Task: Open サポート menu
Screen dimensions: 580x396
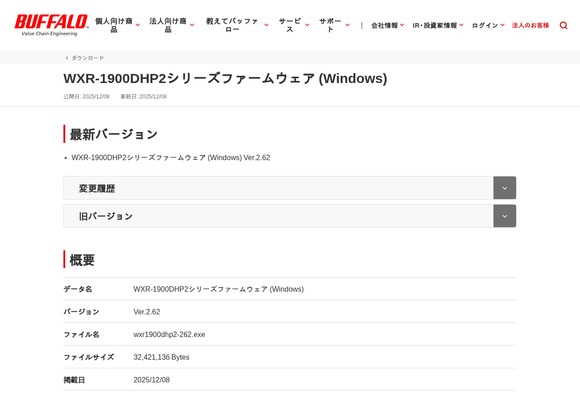Action: pyautogui.click(x=334, y=25)
